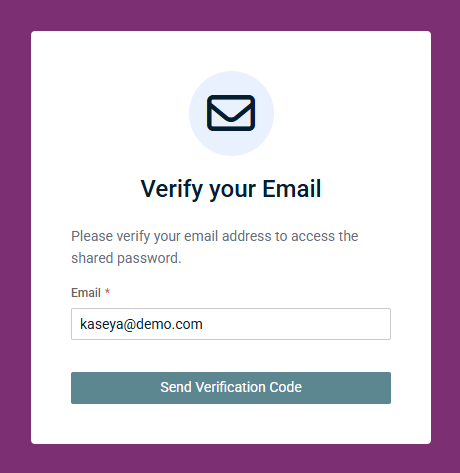Click the envelope flap inside the mail icon
This screenshot has width=460, height=473.
pyautogui.click(x=231, y=109)
